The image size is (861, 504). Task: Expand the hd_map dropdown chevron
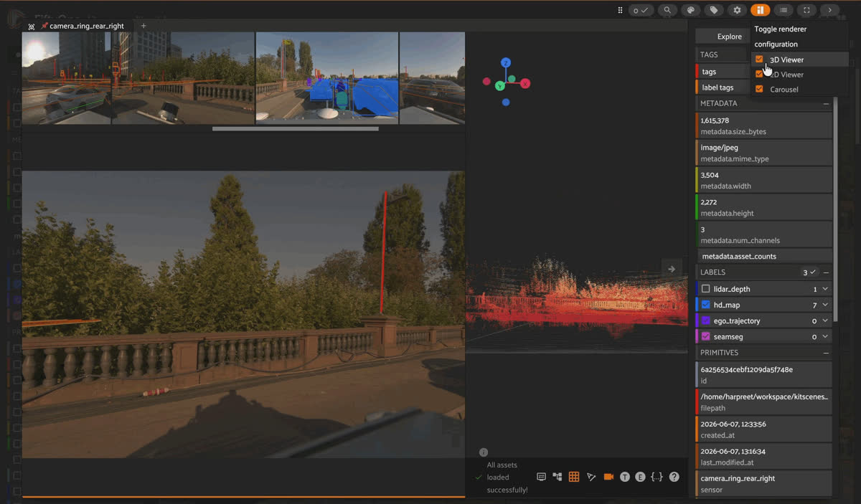[x=825, y=305]
